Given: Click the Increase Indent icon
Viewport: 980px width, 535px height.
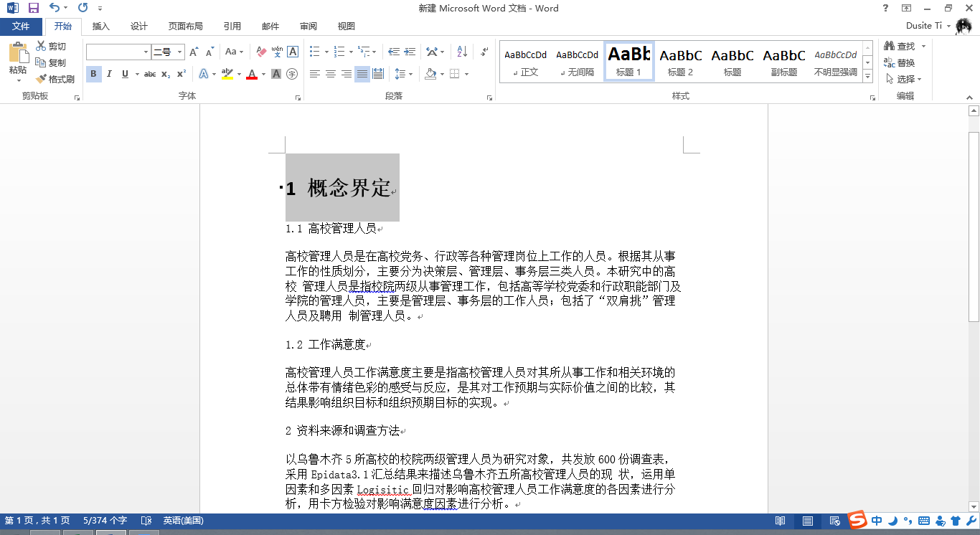Looking at the screenshot, I should 410,52.
